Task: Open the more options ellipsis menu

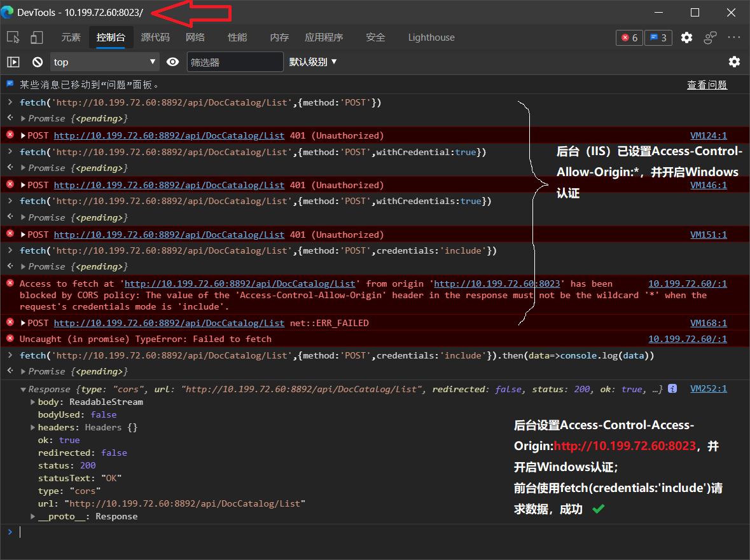Action: coord(733,38)
